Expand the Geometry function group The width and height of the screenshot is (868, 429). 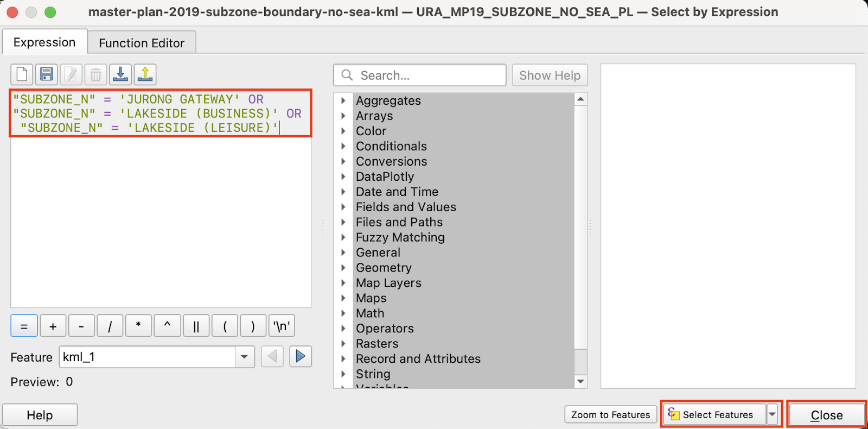pyautogui.click(x=343, y=268)
